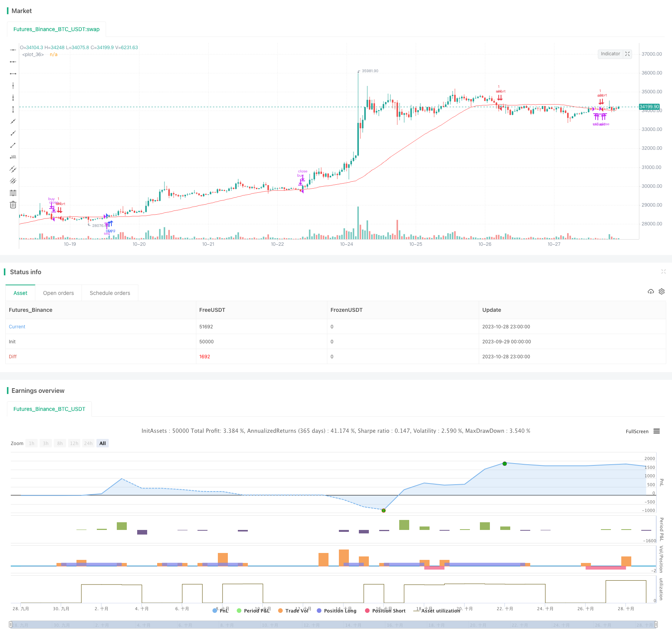
Task: Collapse Status info with the expand icon
Action: [664, 271]
